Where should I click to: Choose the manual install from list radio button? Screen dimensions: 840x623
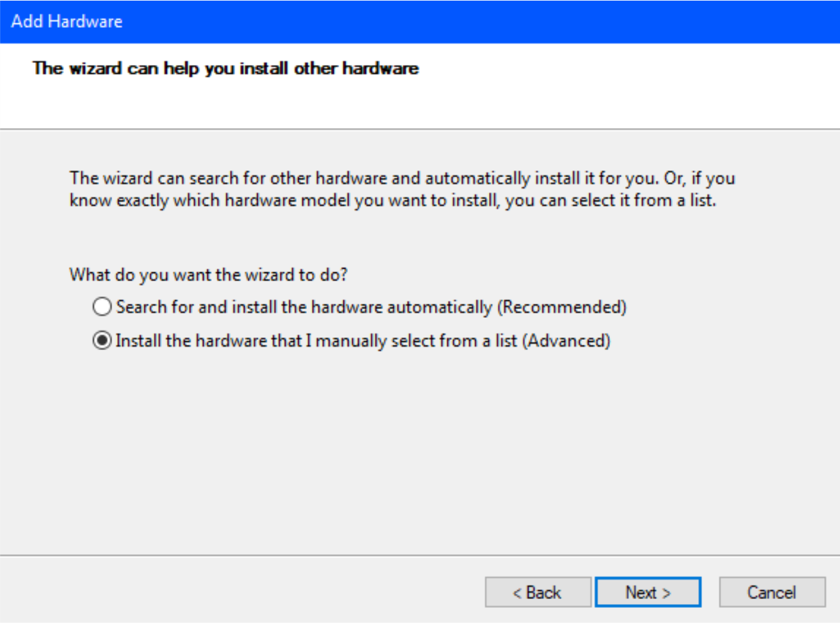[x=102, y=341]
